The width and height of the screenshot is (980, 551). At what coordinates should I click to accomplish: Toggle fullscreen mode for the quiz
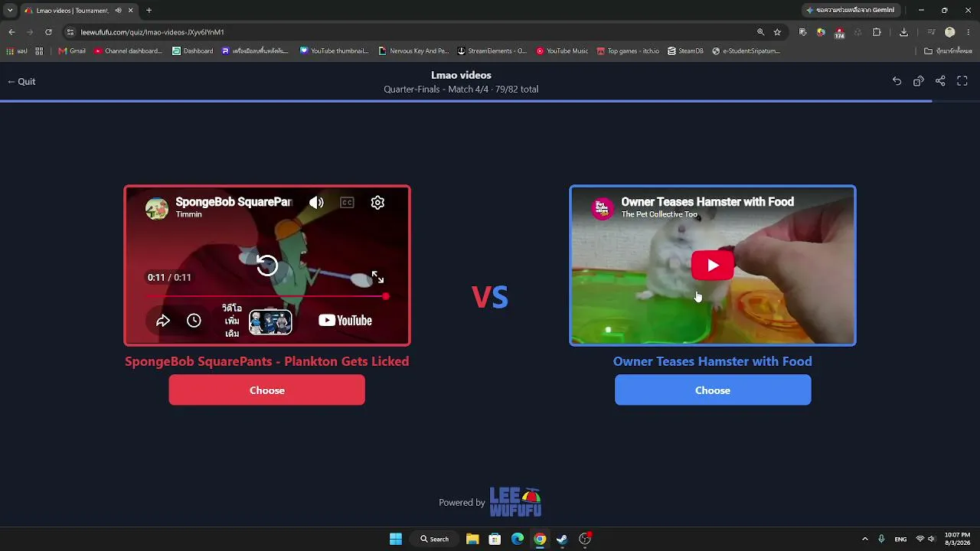[x=962, y=81]
